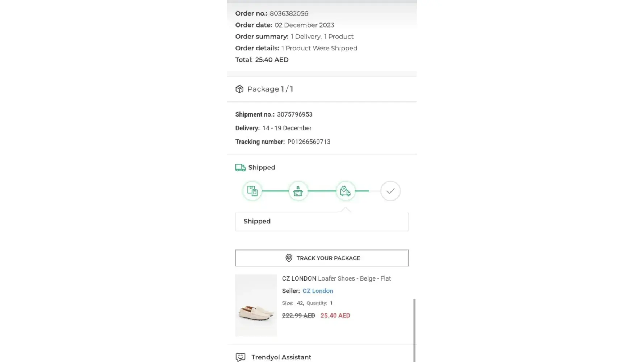Click the CZ LONDON Loafer Shoes title

(x=336, y=278)
